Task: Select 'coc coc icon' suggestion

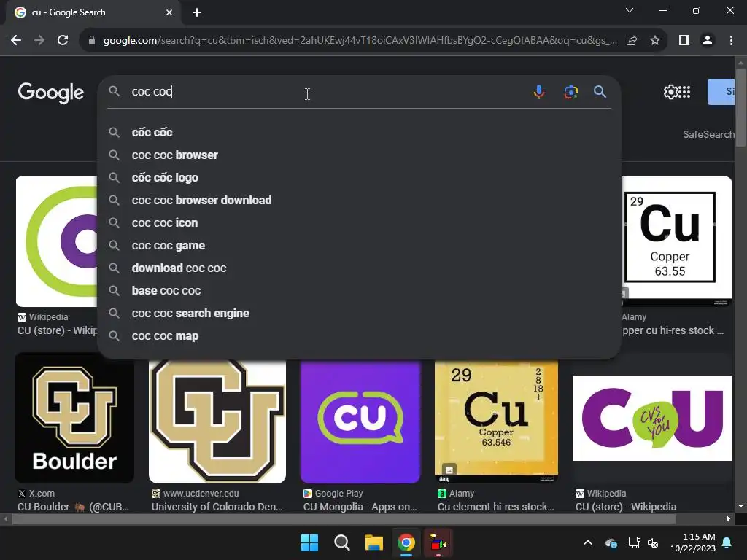Action: [359, 223]
